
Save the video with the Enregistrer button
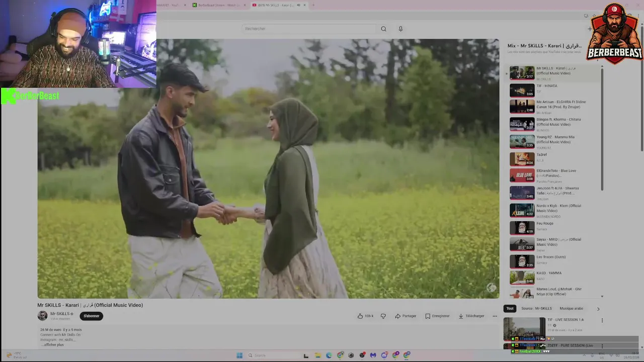coord(437,316)
